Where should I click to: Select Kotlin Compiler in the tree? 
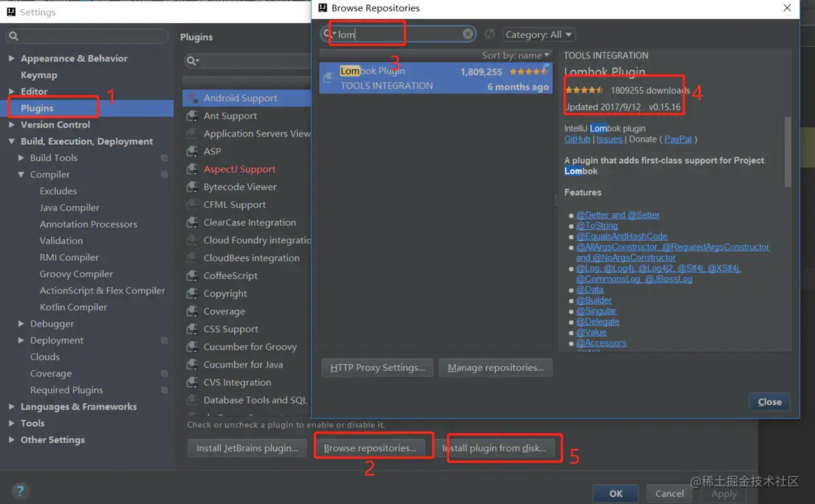pyautogui.click(x=73, y=307)
